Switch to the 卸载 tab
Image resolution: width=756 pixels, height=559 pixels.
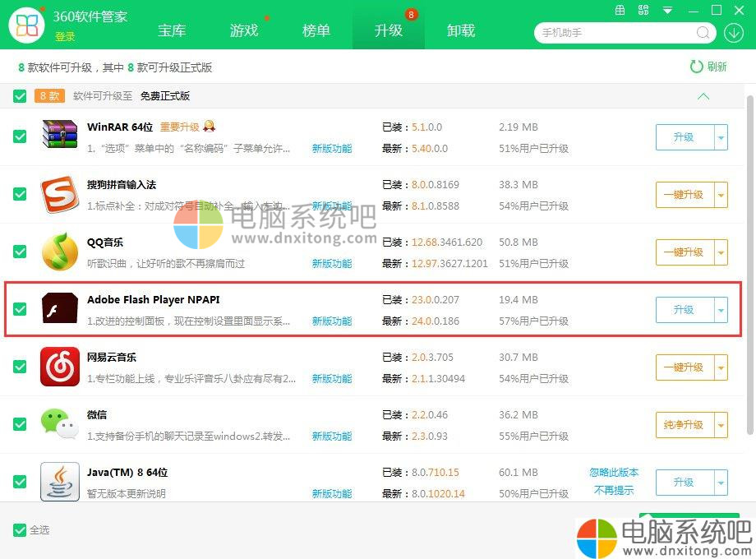pyautogui.click(x=461, y=31)
